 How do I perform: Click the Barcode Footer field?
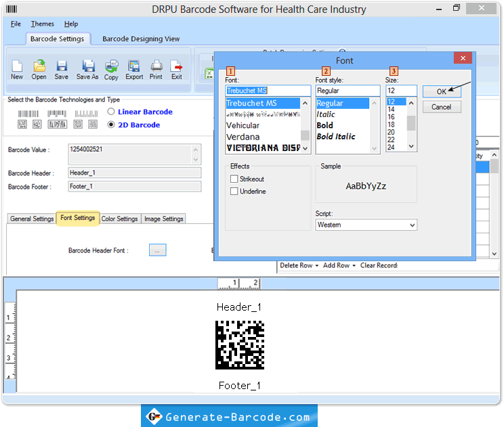tap(135, 186)
